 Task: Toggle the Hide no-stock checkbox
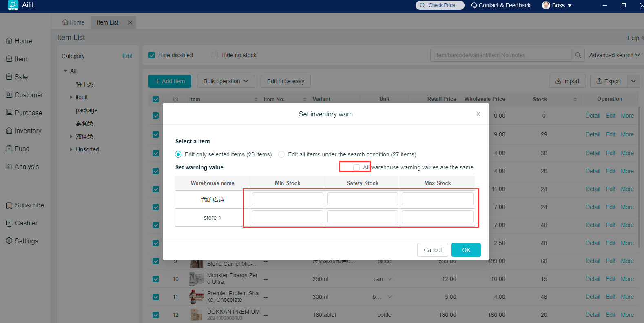215,55
